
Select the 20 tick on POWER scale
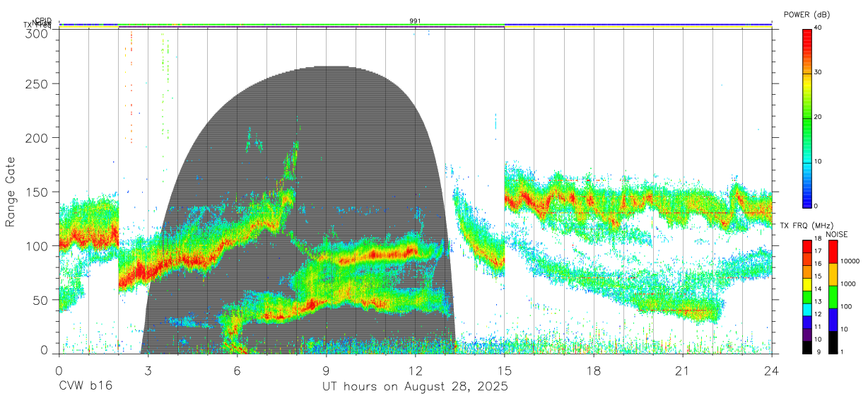[x=818, y=117]
